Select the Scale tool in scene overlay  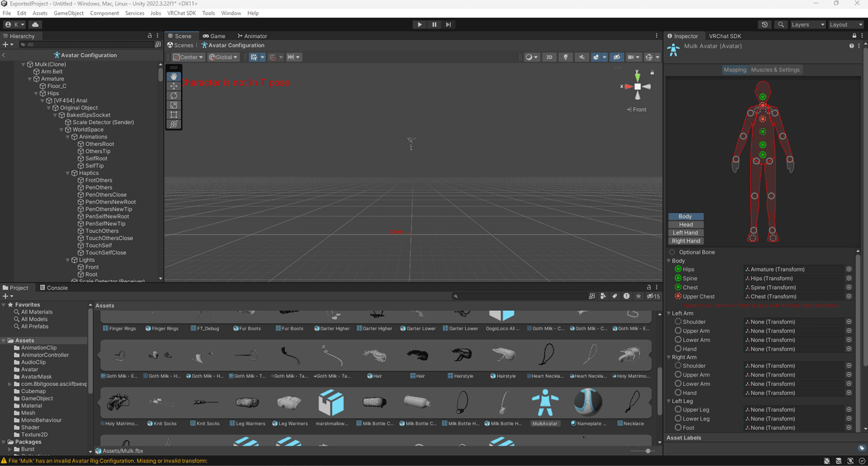(x=174, y=105)
